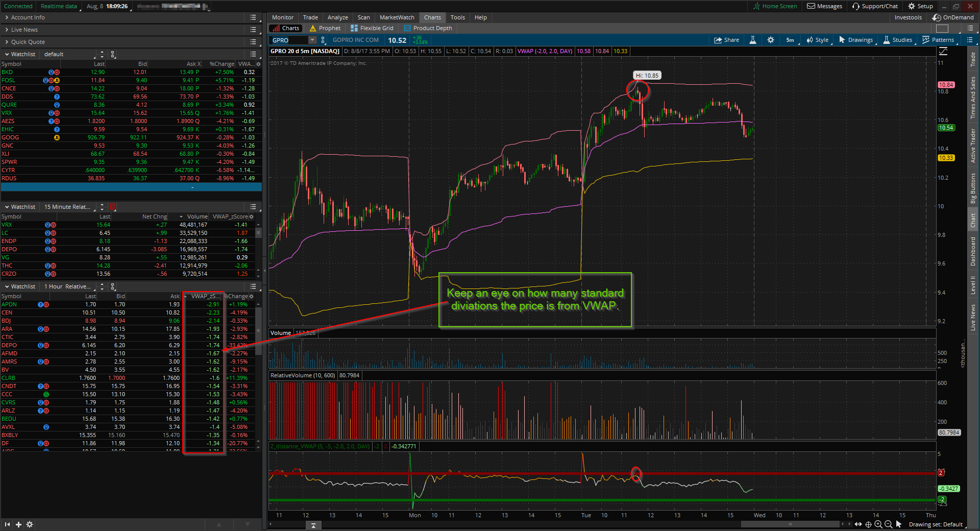Image resolution: width=980 pixels, height=531 pixels.
Task: Toggle the Chart side panel
Action: coord(973,221)
